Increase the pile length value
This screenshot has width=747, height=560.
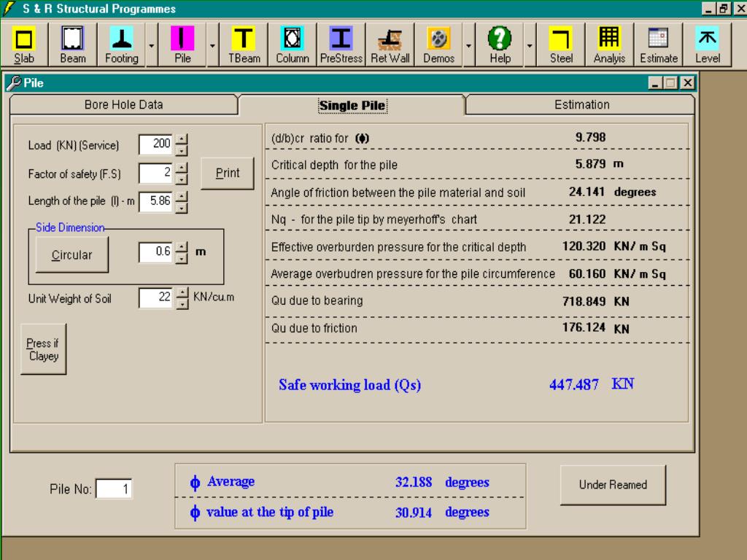tap(182, 196)
